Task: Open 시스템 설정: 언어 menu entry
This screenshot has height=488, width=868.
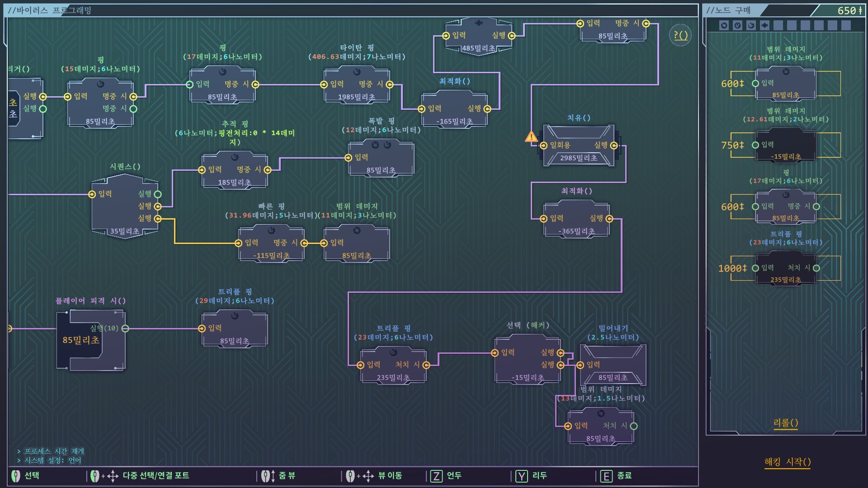Action: (52, 460)
